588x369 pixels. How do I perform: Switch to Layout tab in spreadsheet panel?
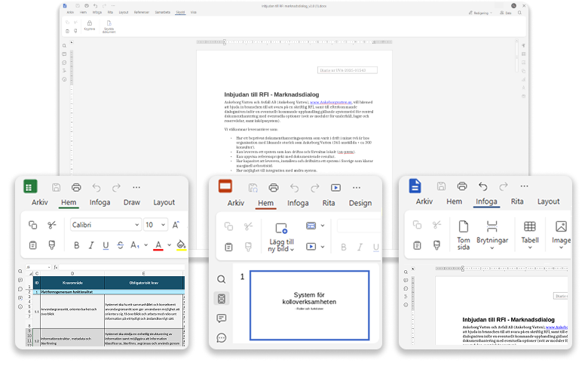(x=164, y=202)
